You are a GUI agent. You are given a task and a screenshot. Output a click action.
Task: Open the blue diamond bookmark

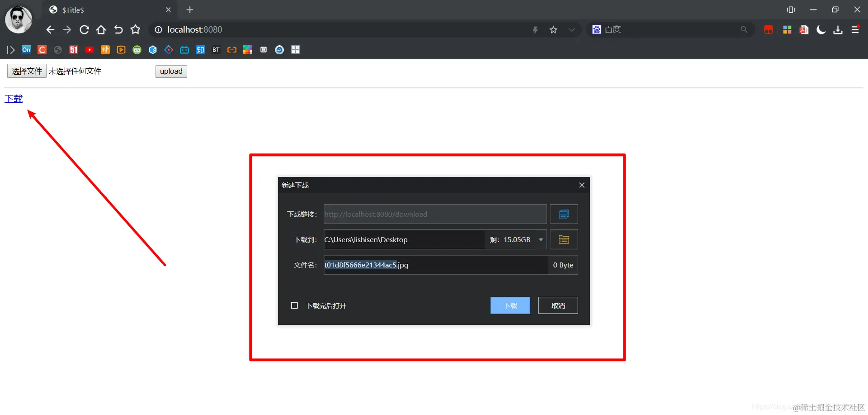click(169, 50)
